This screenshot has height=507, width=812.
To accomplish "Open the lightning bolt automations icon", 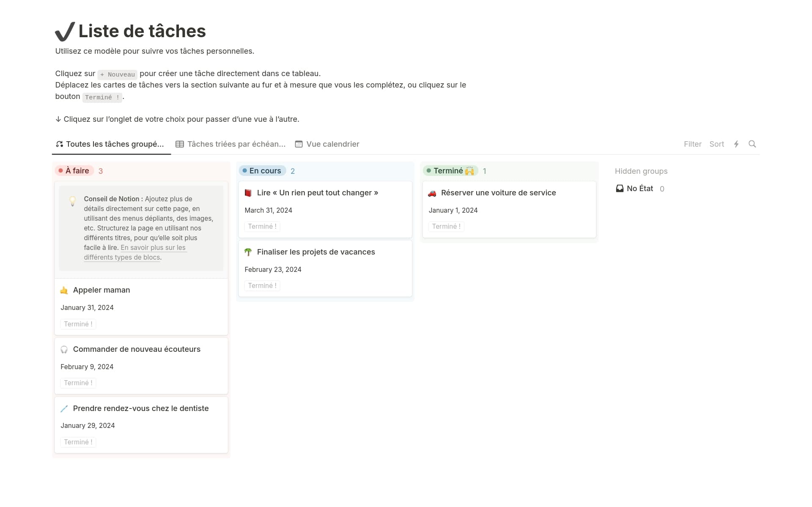I will [x=736, y=144].
